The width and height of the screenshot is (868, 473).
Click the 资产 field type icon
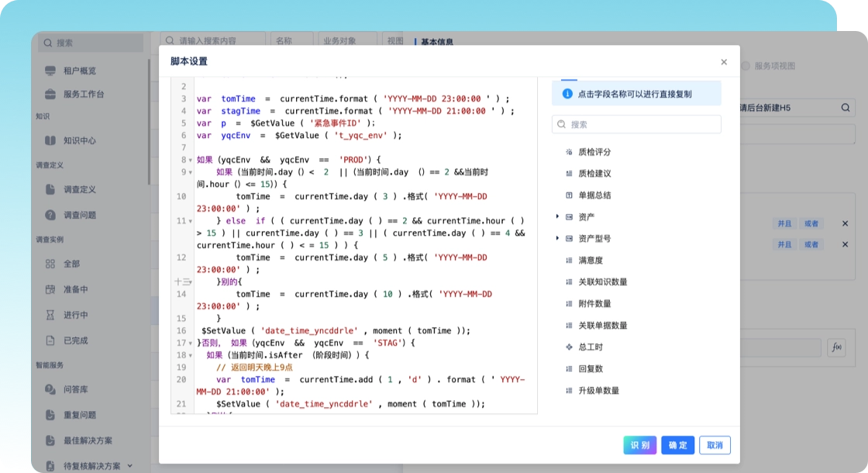click(x=569, y=216)
